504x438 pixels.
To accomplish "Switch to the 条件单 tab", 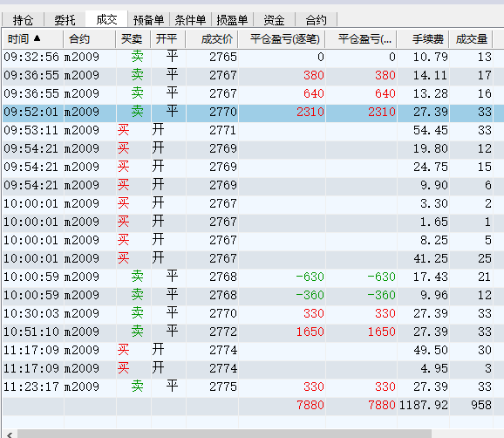I will click(x=190, y=20).
